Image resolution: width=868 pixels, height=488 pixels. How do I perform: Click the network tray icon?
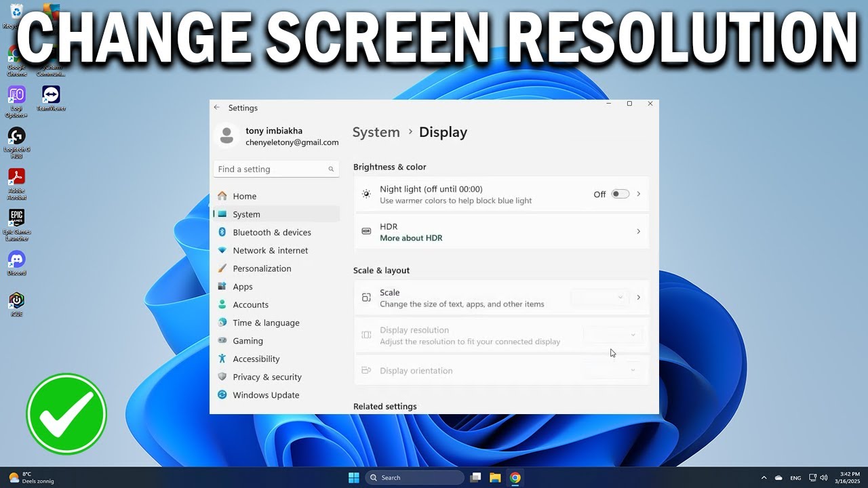click(812, 478)
